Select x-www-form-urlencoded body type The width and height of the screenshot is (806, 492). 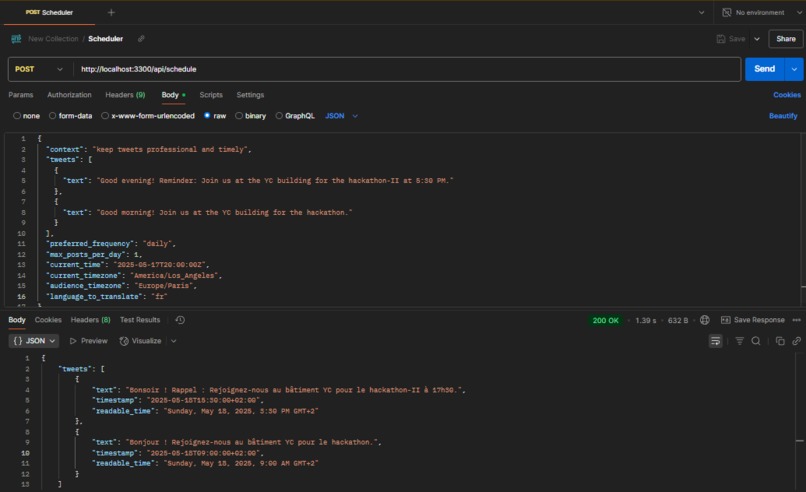[105, 116]
